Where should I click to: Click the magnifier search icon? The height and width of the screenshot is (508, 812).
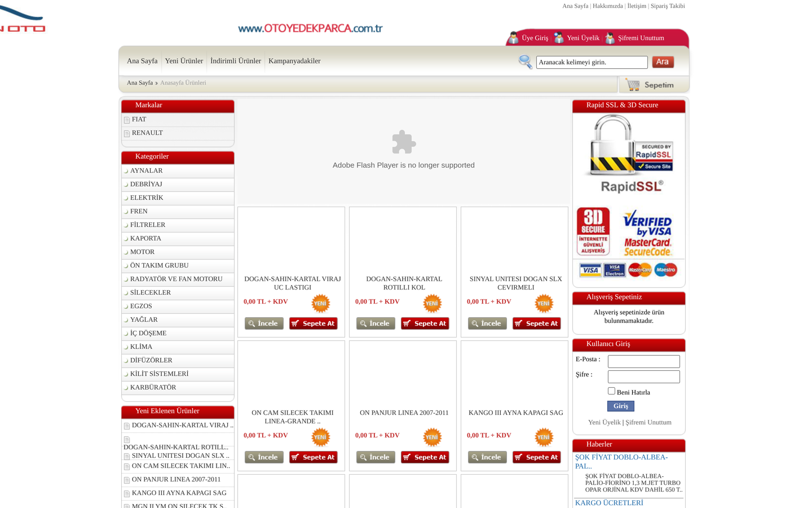525,62
